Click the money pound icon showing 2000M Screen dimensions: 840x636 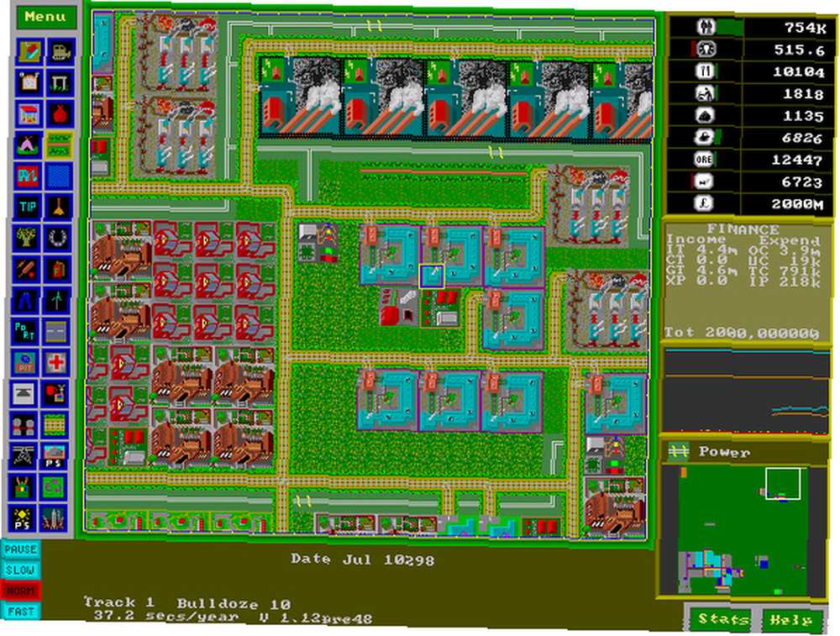pos(704,203)
